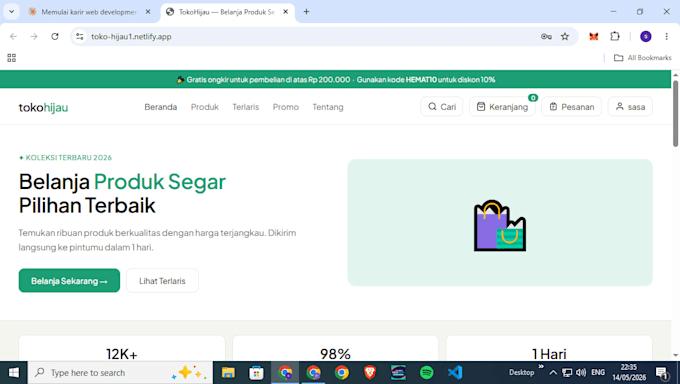Open the Chrome profile avatar
Image resolution: width=680 pixels, height=384 pixels.
pos(646,36)
